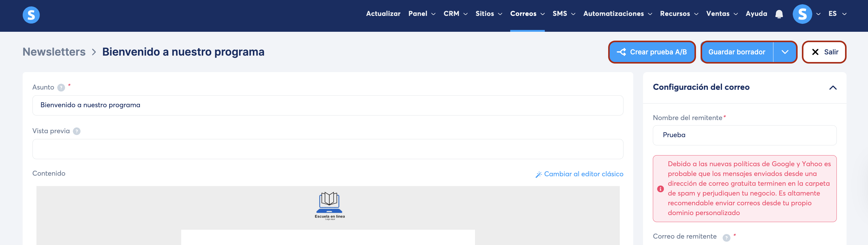Click the Contenido label
868x245 pixels.
[x=49, y=173]
